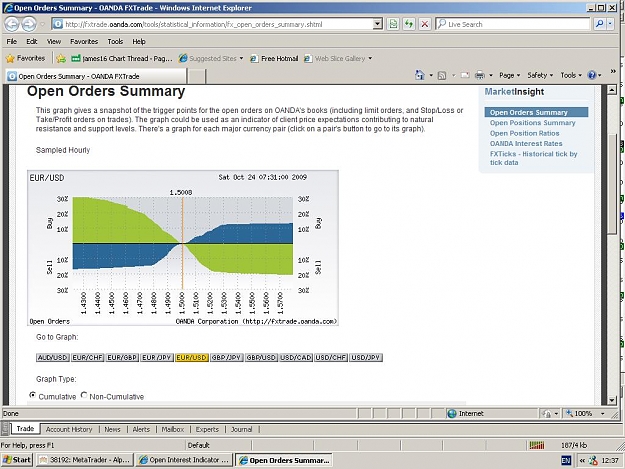
Task: Open the Page dropdown menu
Action: 509,75
